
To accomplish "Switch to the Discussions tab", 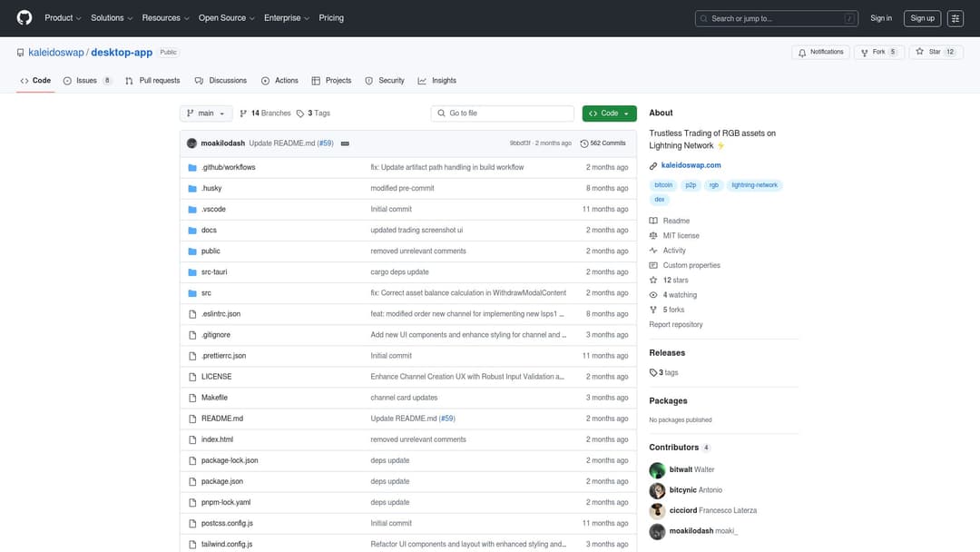I will pos(220,81).
